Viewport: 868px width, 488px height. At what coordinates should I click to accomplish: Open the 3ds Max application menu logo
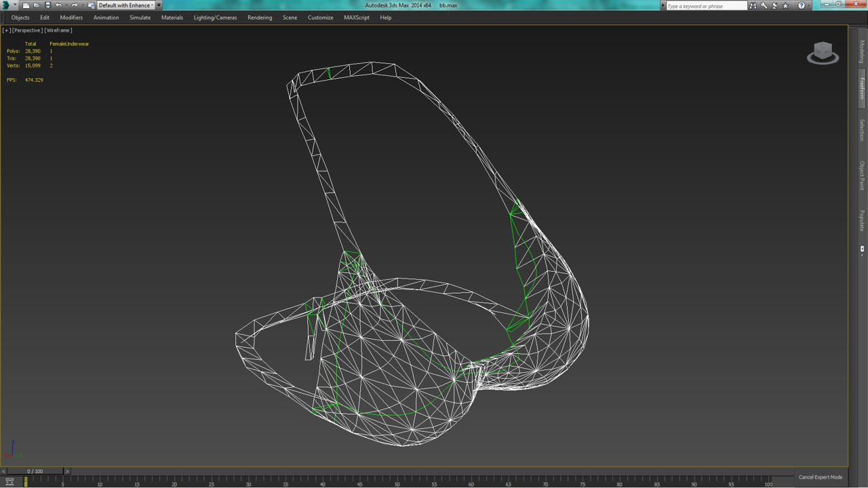pos(5,5)
